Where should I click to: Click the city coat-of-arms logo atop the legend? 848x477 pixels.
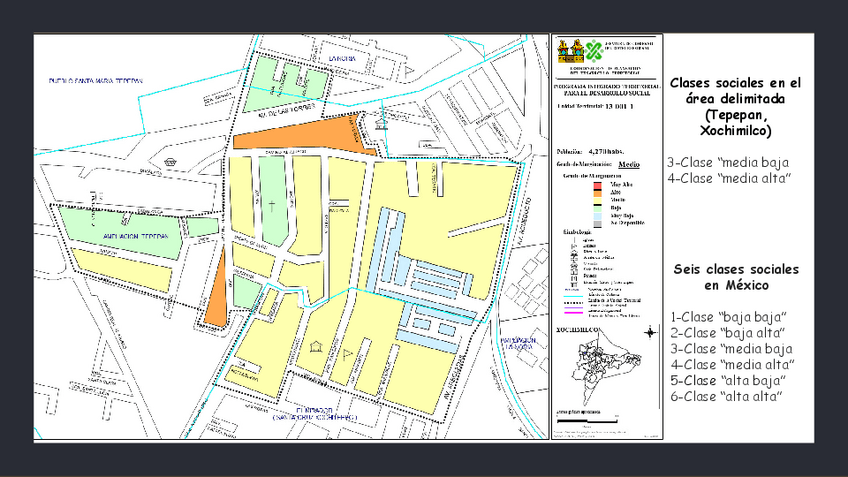coord(568,50)
